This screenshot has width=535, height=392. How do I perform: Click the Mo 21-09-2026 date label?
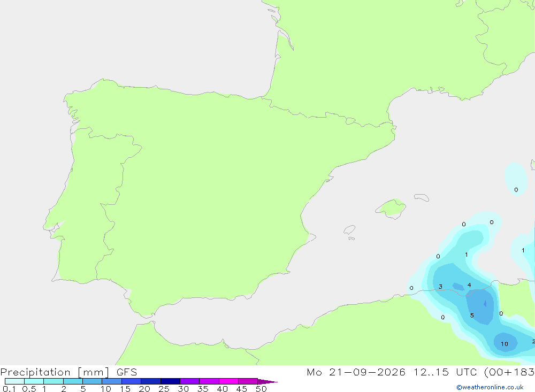click(x=356, y=372)
